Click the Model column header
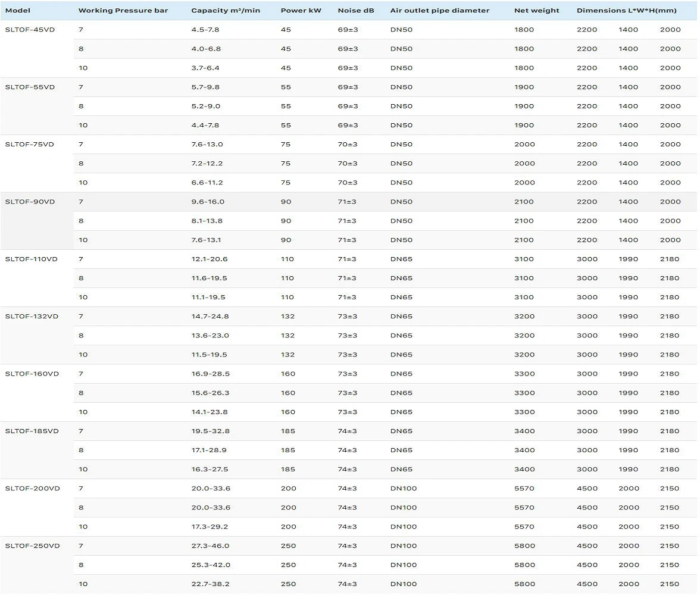This screenshot has width=700, height=595. pos(18,10)
